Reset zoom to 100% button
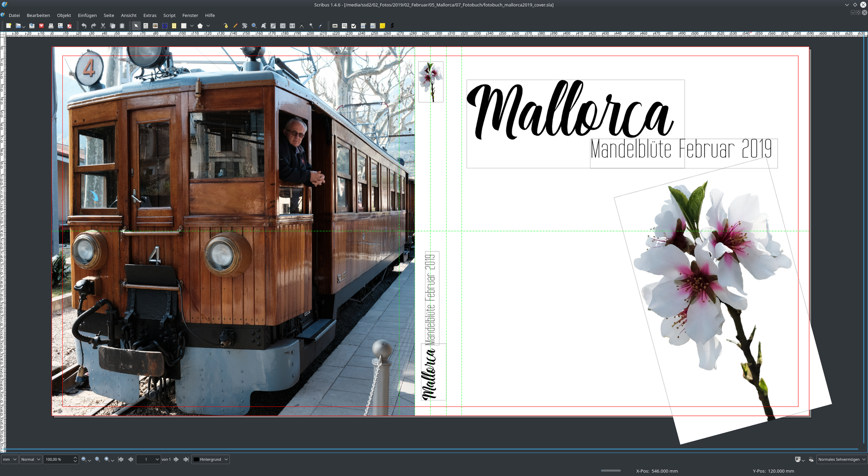This screenshot has height=476, width=868. point(97,459)
